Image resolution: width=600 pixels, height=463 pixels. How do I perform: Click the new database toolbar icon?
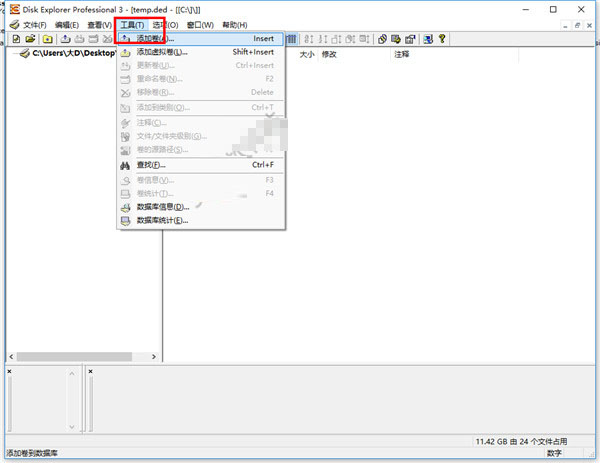click(x=16, y=39)
